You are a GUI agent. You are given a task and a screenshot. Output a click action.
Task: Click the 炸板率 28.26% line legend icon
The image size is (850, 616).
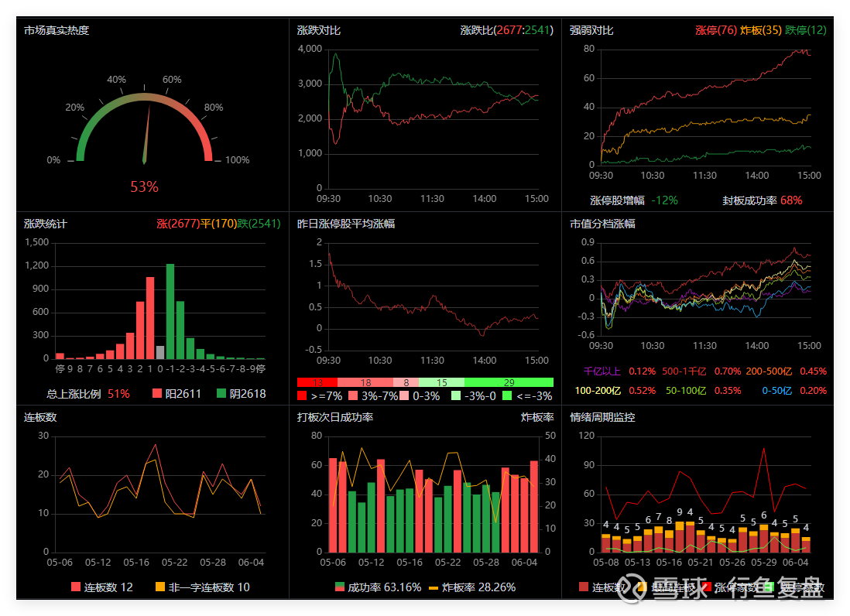(x=434, y=587)
